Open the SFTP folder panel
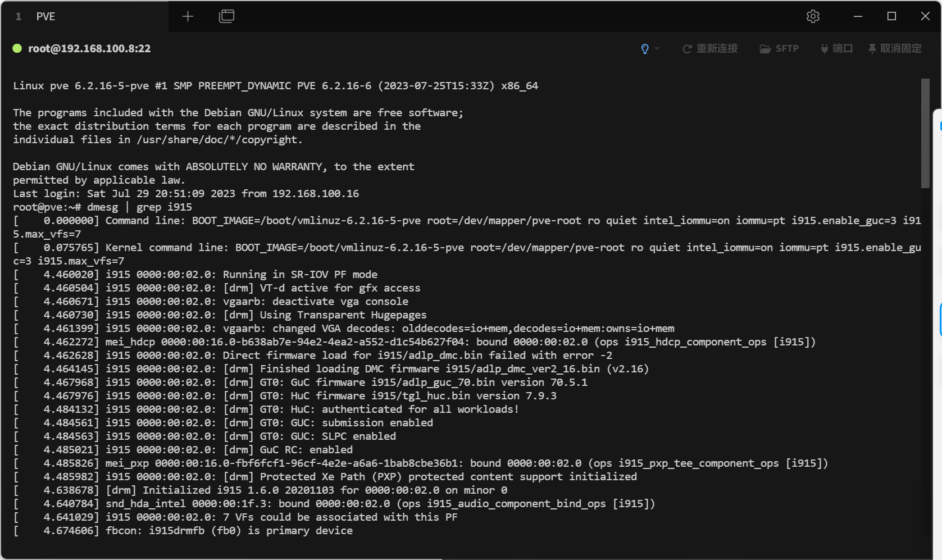This screenshot has height=560, width=942. tap(779, 49)
